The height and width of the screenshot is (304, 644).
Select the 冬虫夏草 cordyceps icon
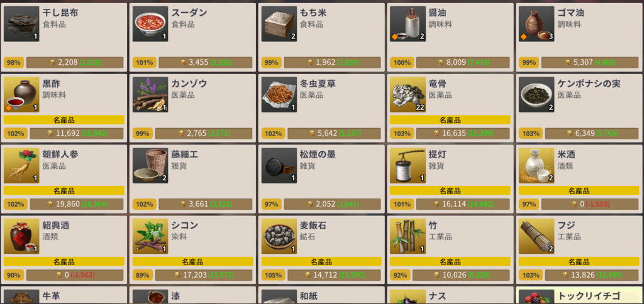coord(279,95)
